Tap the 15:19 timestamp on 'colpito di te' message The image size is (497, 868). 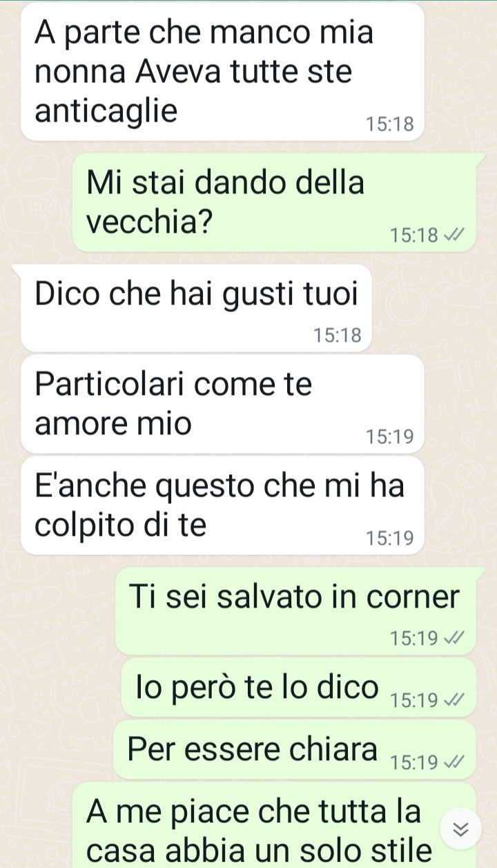click(x=390, y=539)
